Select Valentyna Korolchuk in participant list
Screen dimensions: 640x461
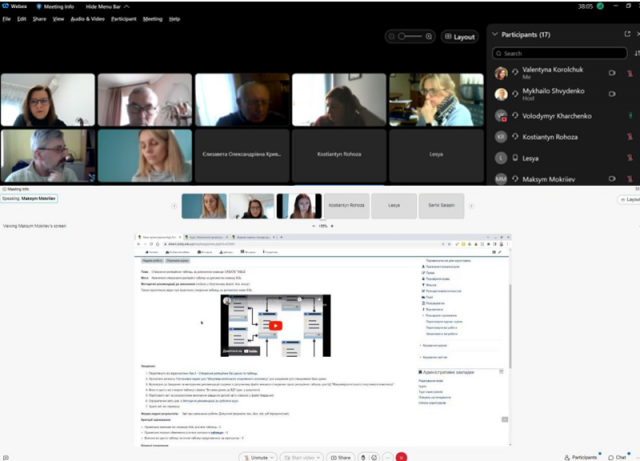click(563, 73)
